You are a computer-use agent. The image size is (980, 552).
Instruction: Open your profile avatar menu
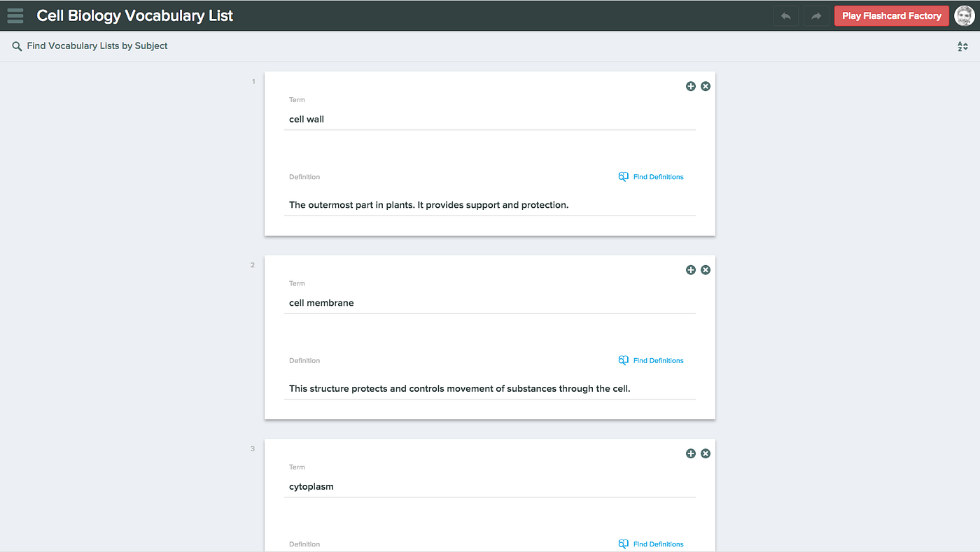964,15
